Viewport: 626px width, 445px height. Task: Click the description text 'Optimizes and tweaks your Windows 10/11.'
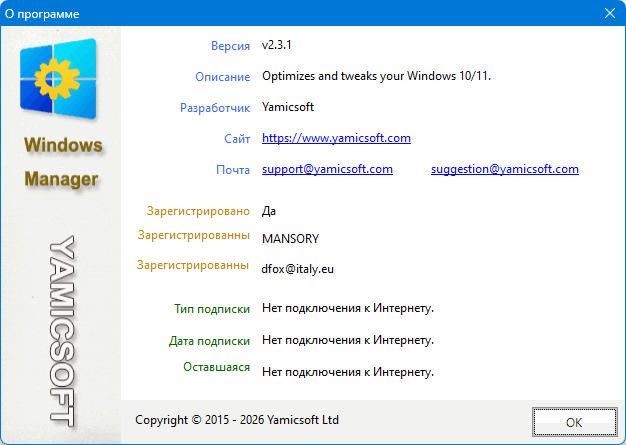click(376, 76)
